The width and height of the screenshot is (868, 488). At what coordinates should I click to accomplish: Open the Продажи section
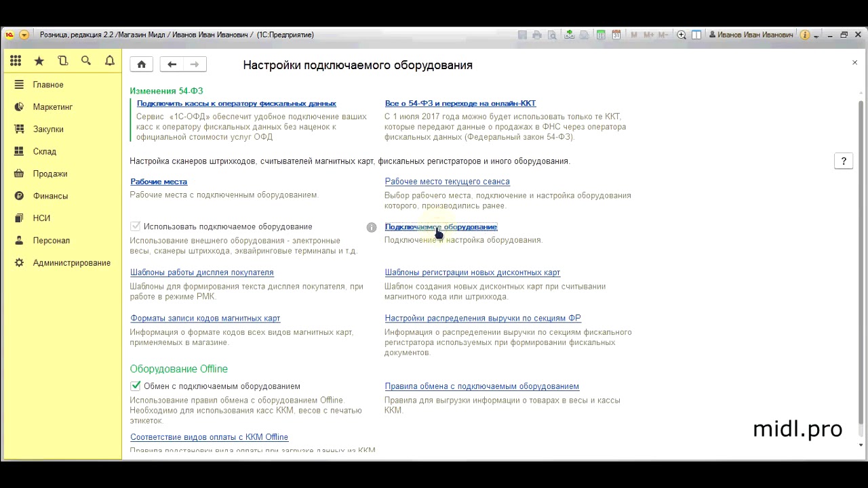50,174
